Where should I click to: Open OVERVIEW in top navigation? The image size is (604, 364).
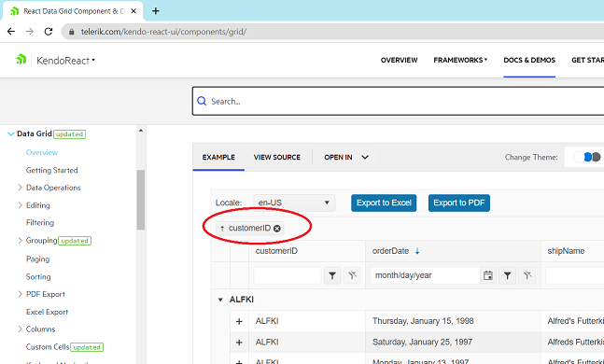[399, 60]
